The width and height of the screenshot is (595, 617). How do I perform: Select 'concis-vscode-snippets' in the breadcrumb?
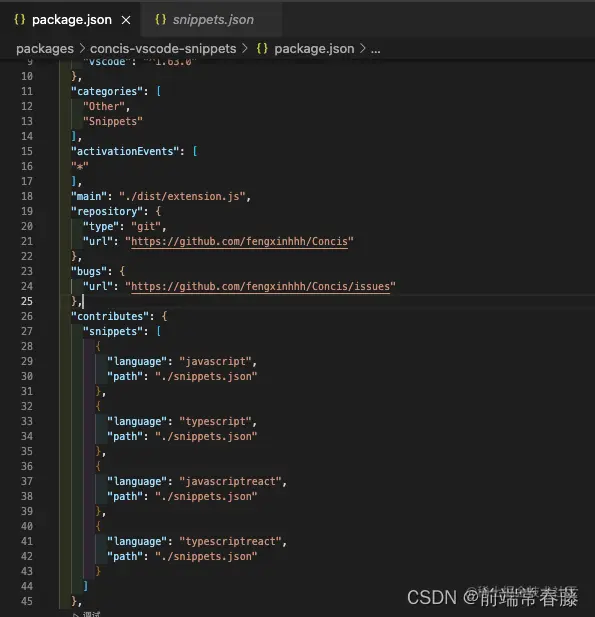163,49
